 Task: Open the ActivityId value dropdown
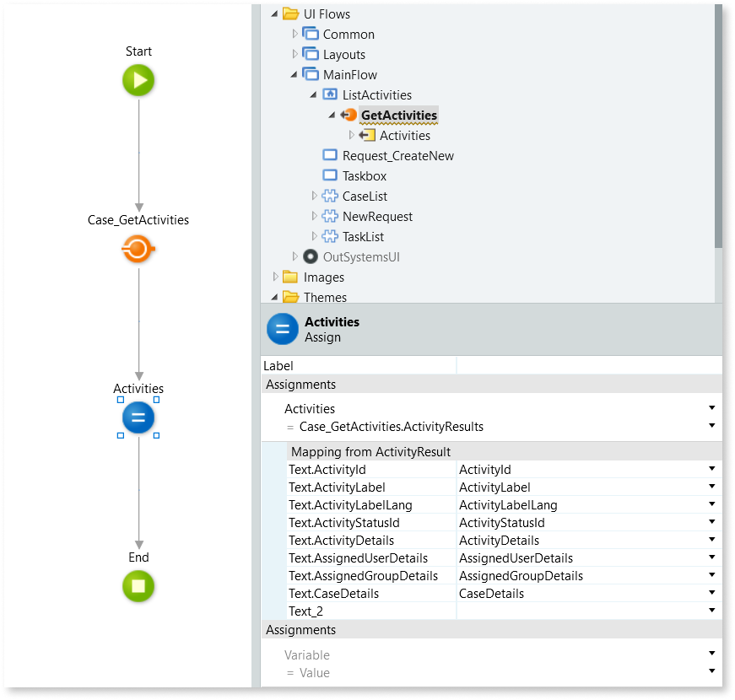711,469
